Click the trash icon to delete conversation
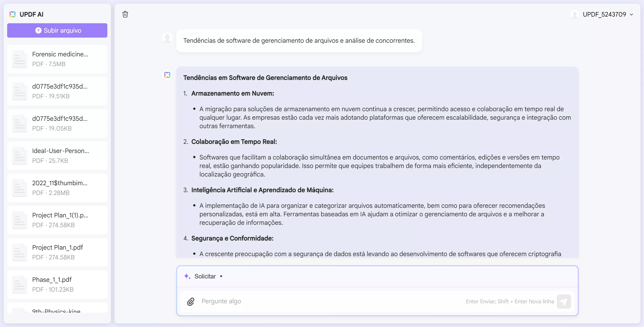644x327 pixels. pos(125,14)
